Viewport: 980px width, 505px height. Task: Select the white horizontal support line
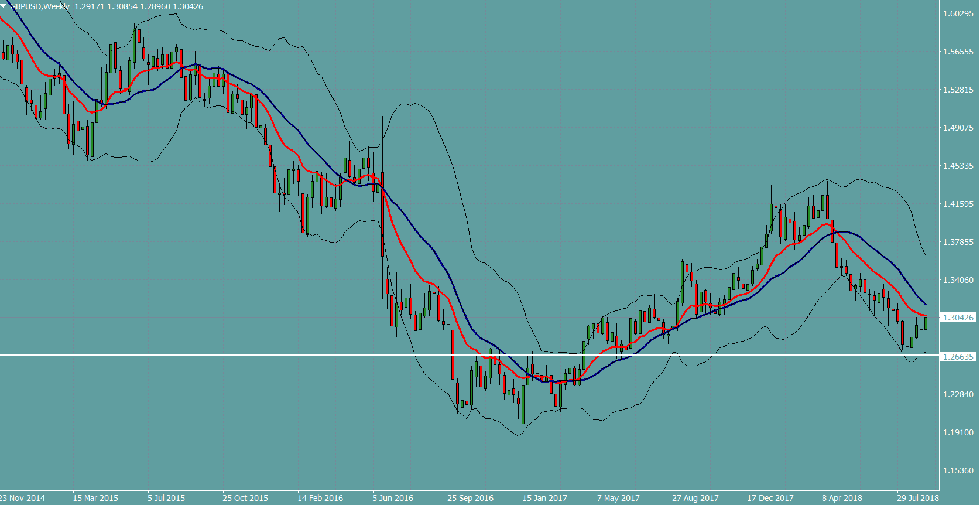pos(234,355)
